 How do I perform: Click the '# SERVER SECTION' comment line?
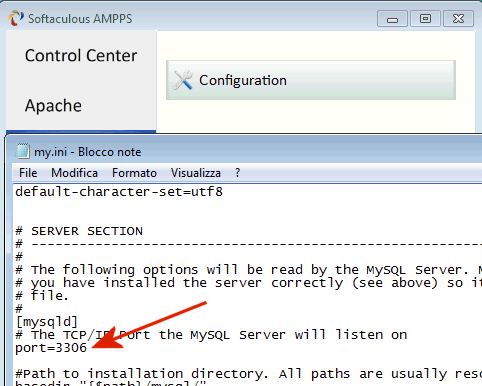point(79,231)
